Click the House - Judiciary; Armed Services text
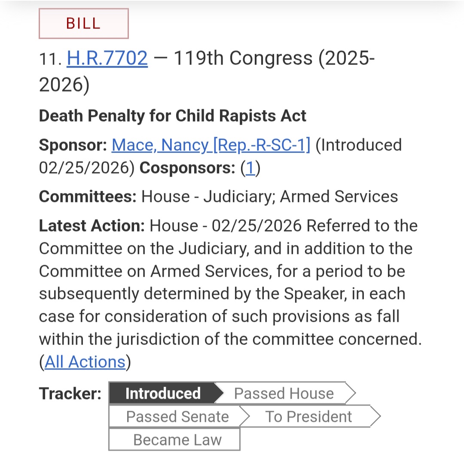The width and height of the screenshot is (464, 476). pyautogui.click(x=270, y=196)
